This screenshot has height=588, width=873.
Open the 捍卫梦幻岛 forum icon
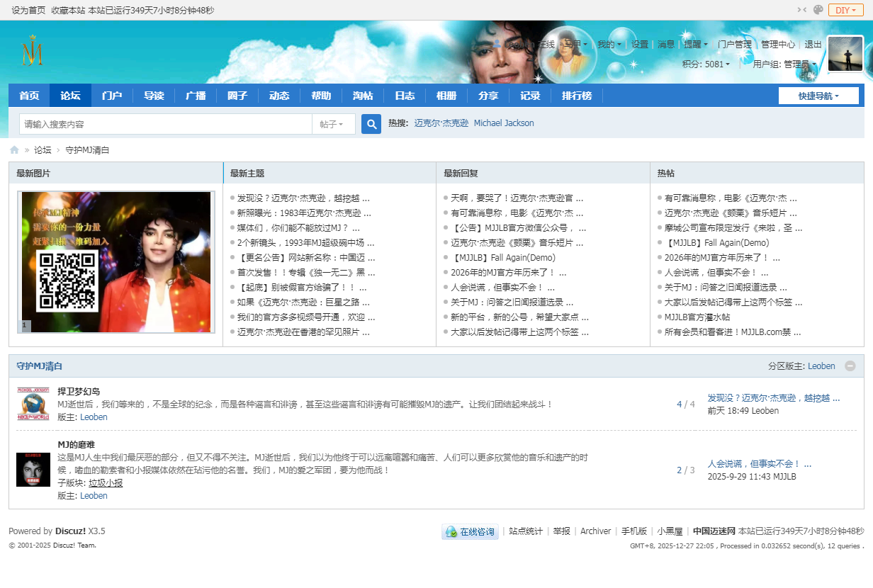(x=33, y=404)
